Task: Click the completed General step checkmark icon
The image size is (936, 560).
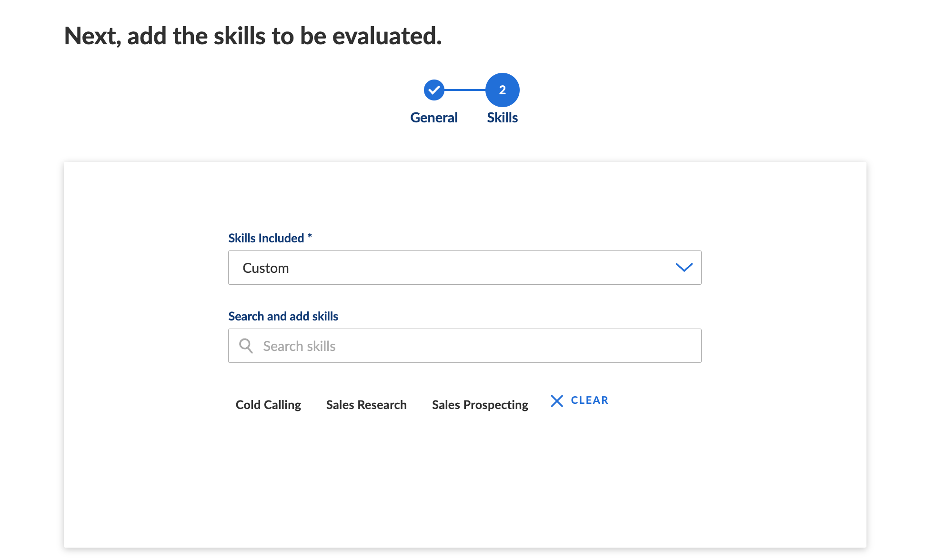Action: tap(434, 90)
